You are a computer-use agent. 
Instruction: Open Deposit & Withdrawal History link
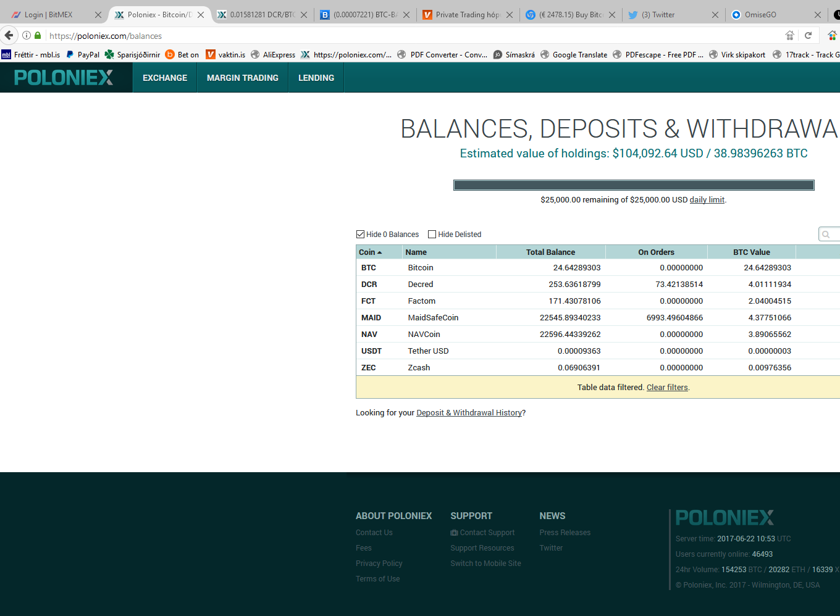[469, 413]
